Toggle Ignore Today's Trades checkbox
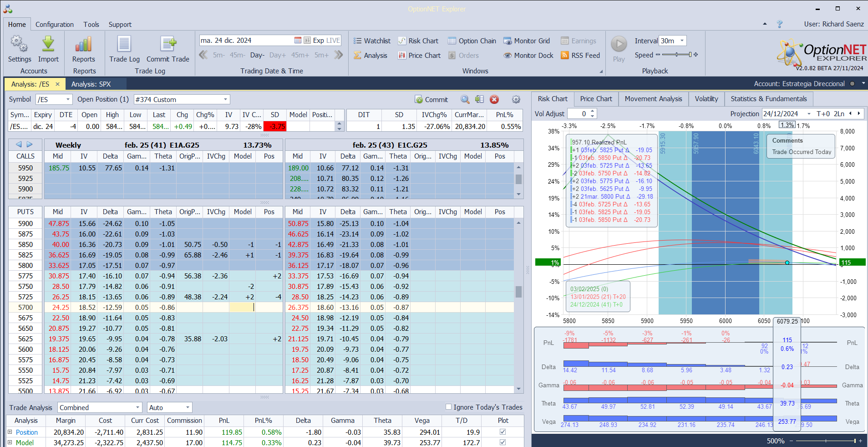 click(x=449, y=407)
